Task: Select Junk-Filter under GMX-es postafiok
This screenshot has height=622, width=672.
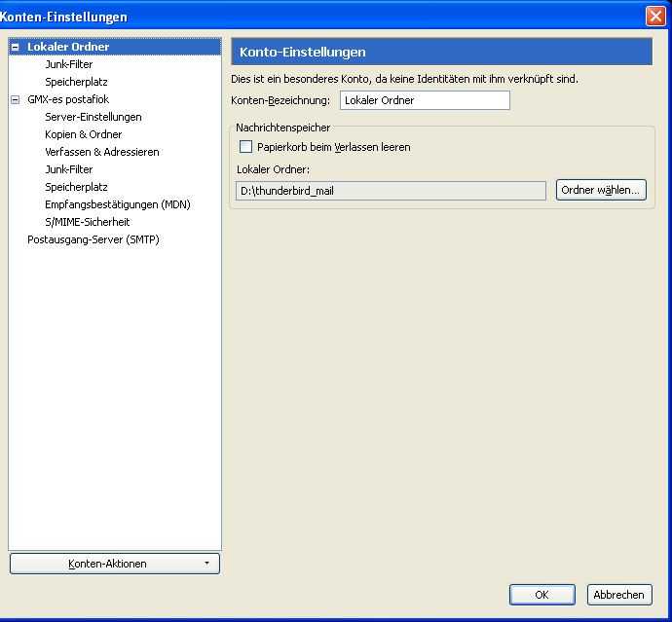Action: [x=69, y=169]
